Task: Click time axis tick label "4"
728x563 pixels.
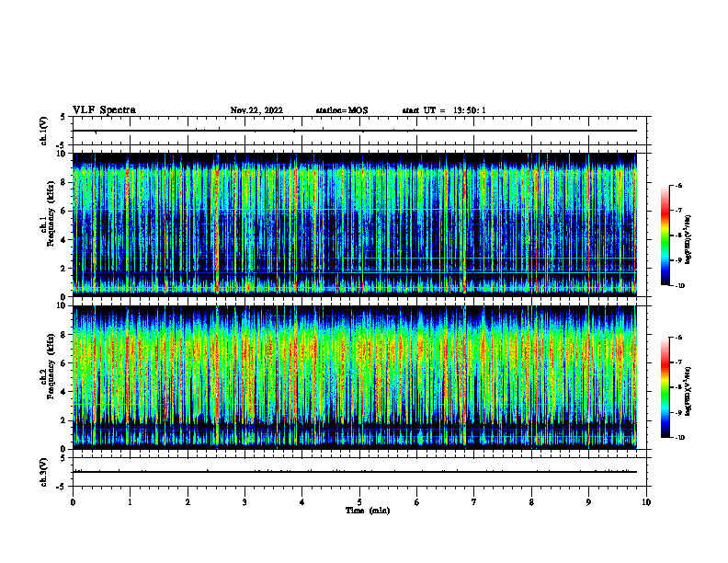Action: tap(302, 502)
